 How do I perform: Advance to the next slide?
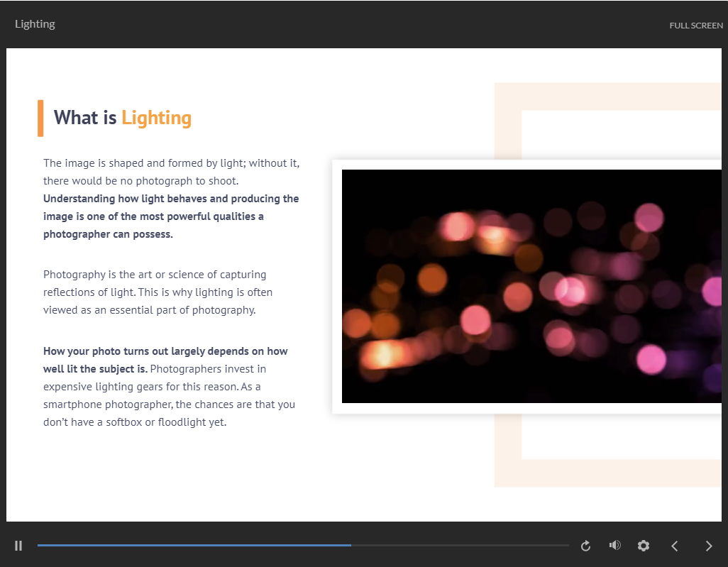point(708,546)
